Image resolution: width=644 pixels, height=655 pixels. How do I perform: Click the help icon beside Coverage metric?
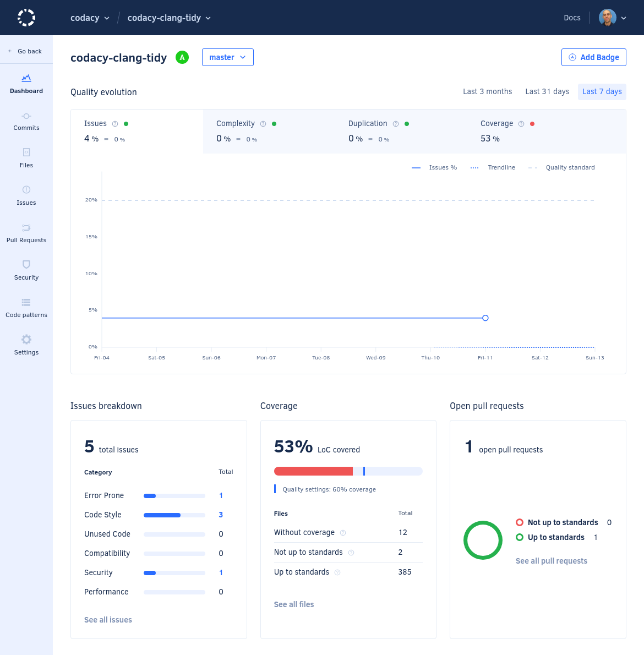(x=521, y=124)
